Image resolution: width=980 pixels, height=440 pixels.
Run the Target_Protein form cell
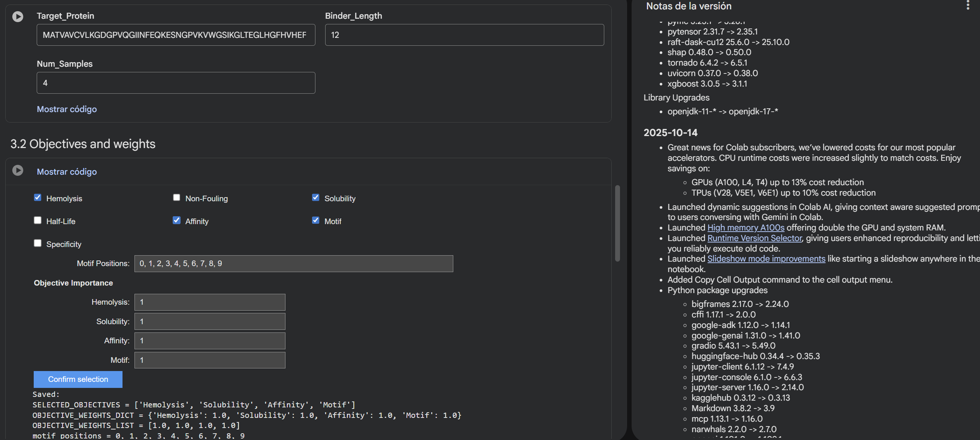[18, 16]
